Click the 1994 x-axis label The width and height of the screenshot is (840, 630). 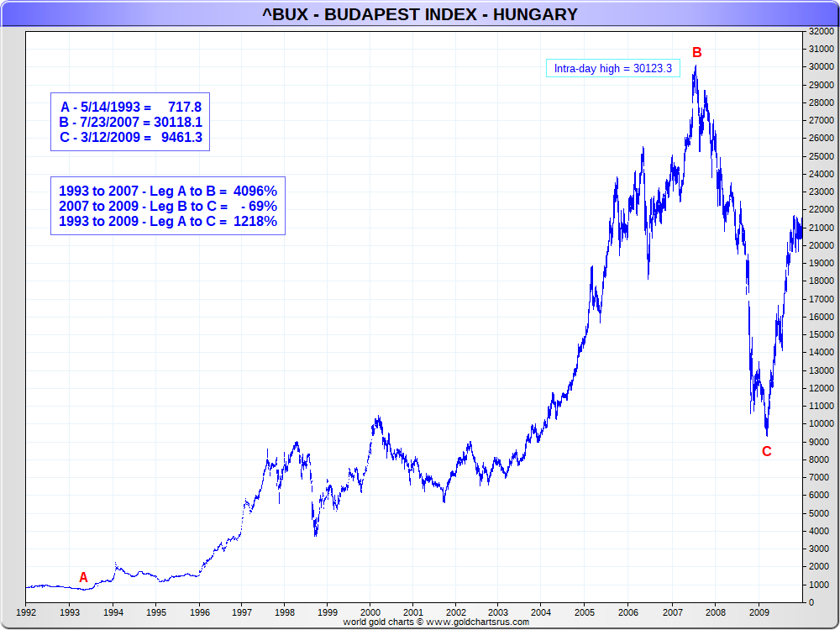point(112,612)
